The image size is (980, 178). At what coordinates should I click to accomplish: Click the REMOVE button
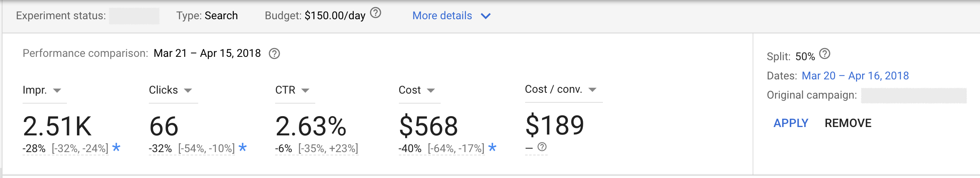(848, 123)
